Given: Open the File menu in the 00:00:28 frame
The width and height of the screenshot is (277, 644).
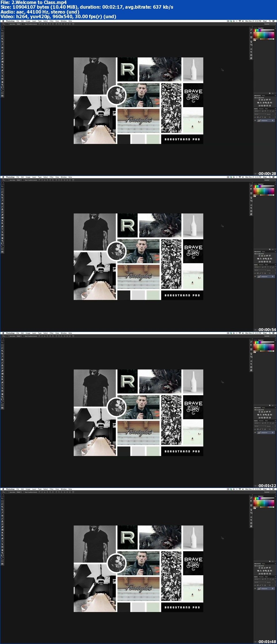Looking at the screenshot, I should 18,21.
